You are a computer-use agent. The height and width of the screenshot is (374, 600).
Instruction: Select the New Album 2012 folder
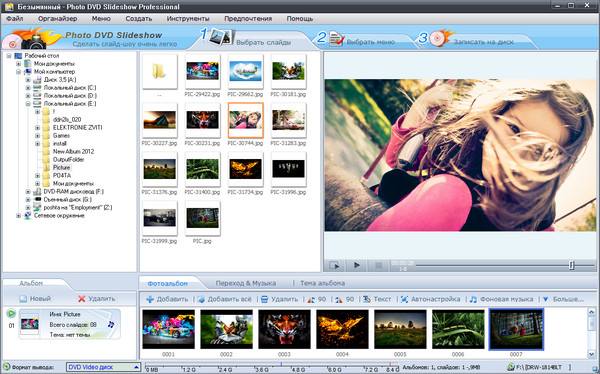[73, 151]
